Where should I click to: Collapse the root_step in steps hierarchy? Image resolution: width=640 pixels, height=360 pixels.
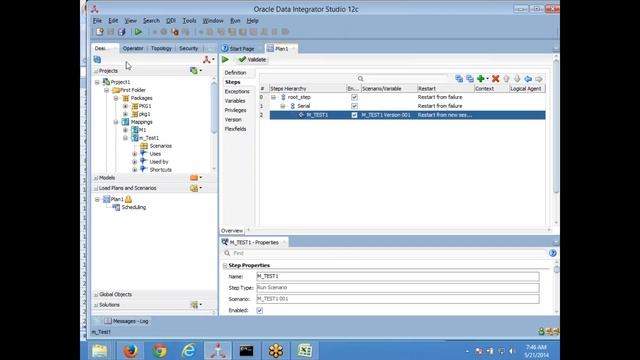(x=273, y=98)
